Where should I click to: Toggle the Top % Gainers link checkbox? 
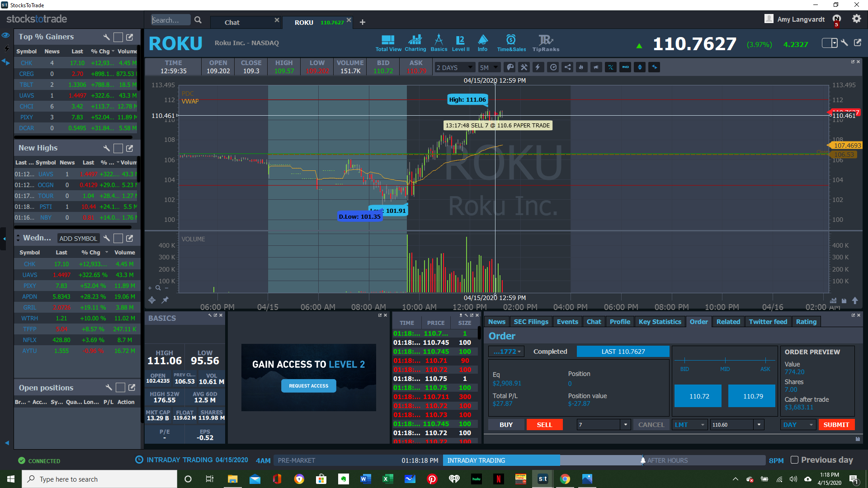(118, 37)
